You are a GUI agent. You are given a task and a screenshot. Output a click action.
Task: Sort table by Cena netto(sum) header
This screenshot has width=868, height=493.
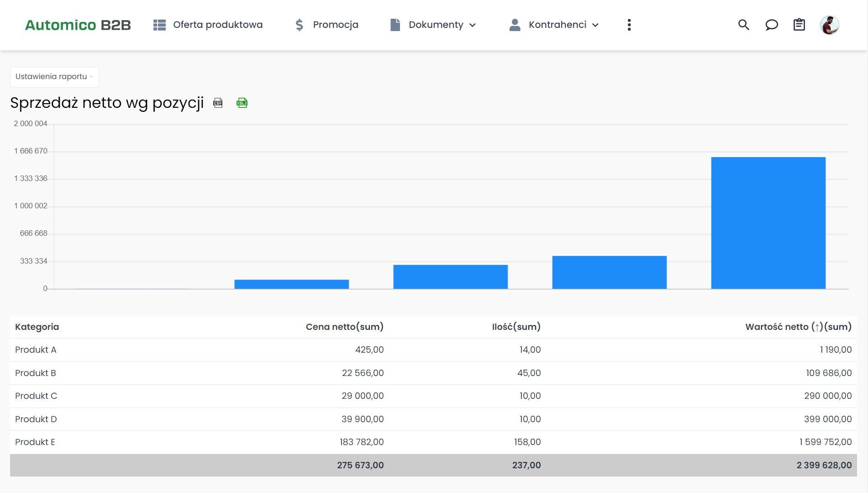pos(344,327)
